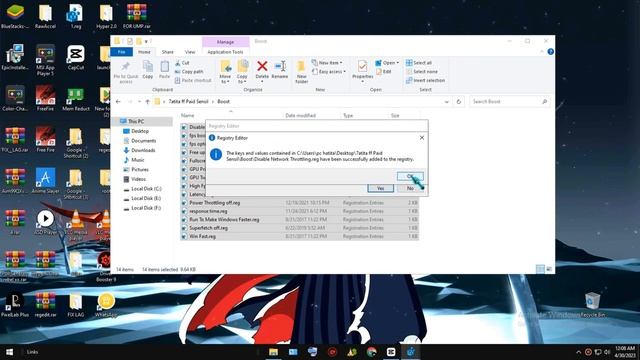Click the Manage contextual tab
The image size is (640, 360).
coord(225,42)
